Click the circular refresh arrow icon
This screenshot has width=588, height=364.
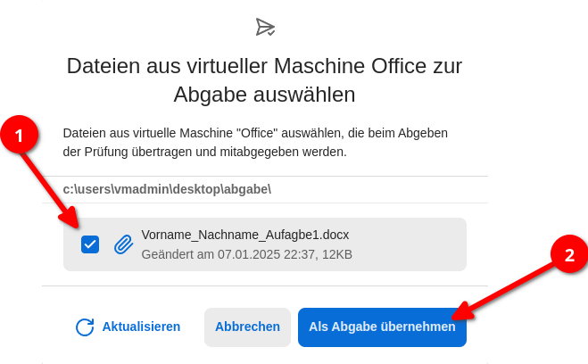(85, 327)
